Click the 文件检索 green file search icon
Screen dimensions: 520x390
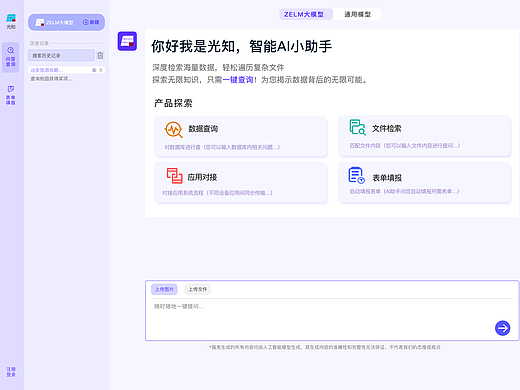358,127
